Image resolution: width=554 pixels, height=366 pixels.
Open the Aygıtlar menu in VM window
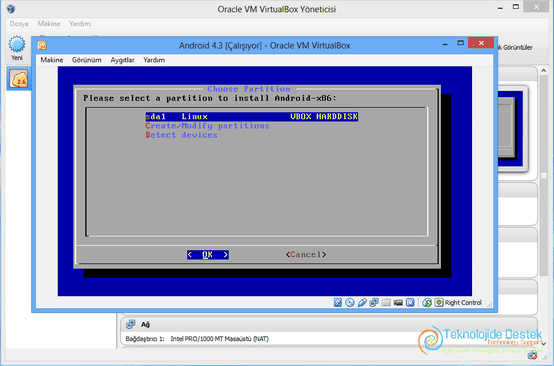click(x=122, y=60)
